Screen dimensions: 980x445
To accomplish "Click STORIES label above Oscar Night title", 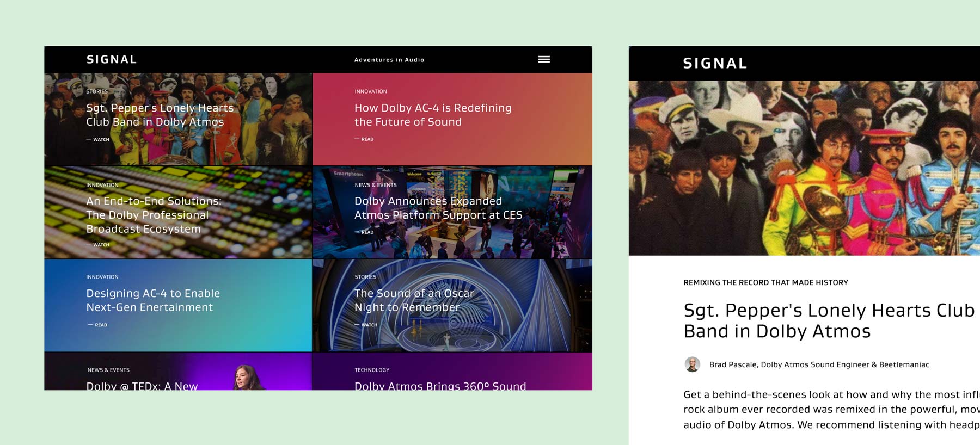I will coord(365,277).
